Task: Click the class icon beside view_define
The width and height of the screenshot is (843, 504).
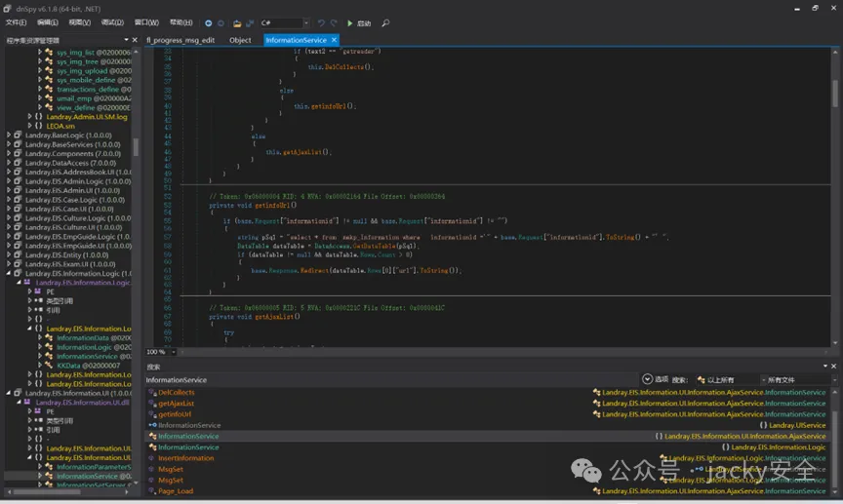Action: coord(49,107)
